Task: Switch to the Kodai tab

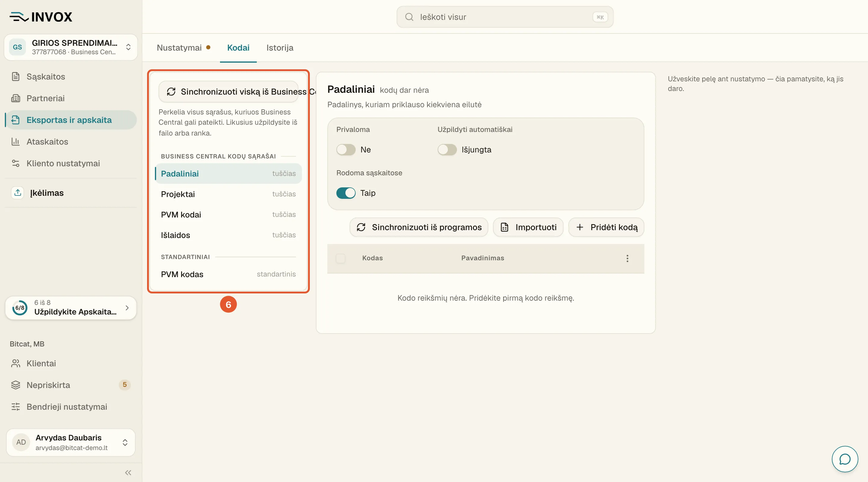Action: pos(238,48)
